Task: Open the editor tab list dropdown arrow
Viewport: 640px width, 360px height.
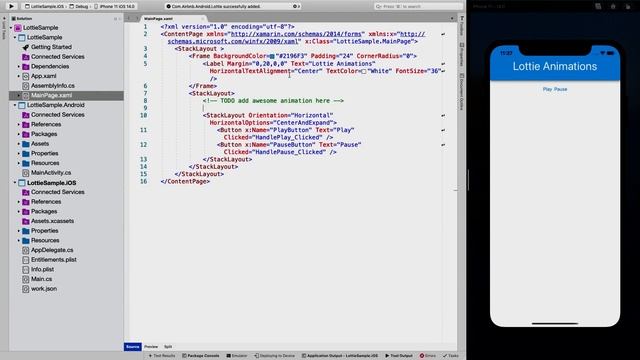Action: pos(451,19)
